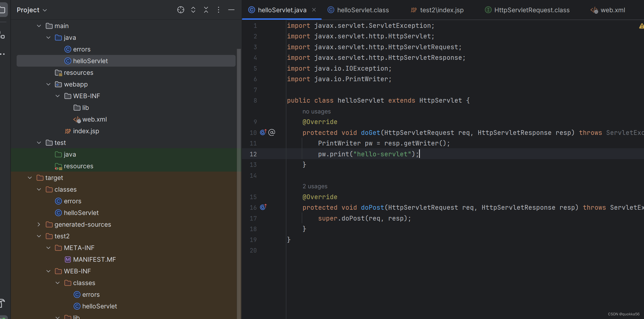Click super.doPost call on line 17

tap(365, 218)
